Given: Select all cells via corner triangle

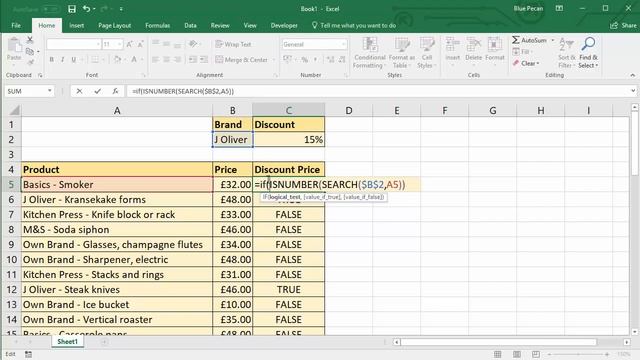Looking at the screenshot, I should (x=14, y=110).
